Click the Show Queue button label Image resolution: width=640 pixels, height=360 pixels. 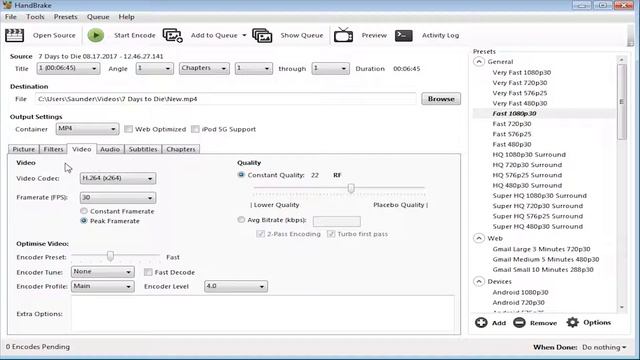pyautogui.click(x=302, y=36)
